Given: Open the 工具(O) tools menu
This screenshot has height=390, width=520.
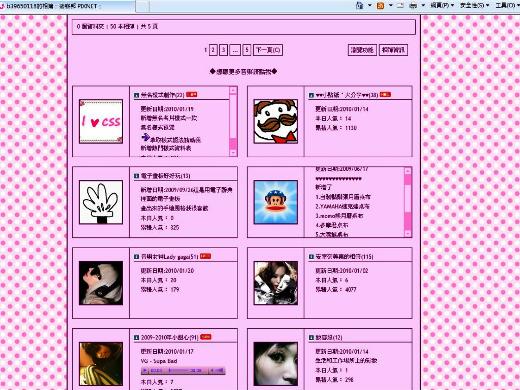Looking at the screenshot, I should point(507,5).
